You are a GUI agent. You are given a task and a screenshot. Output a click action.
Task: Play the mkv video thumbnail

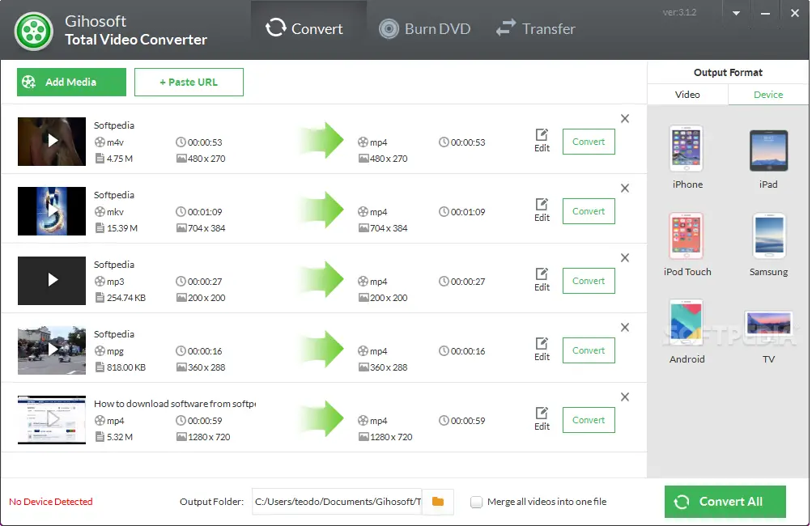52,211
